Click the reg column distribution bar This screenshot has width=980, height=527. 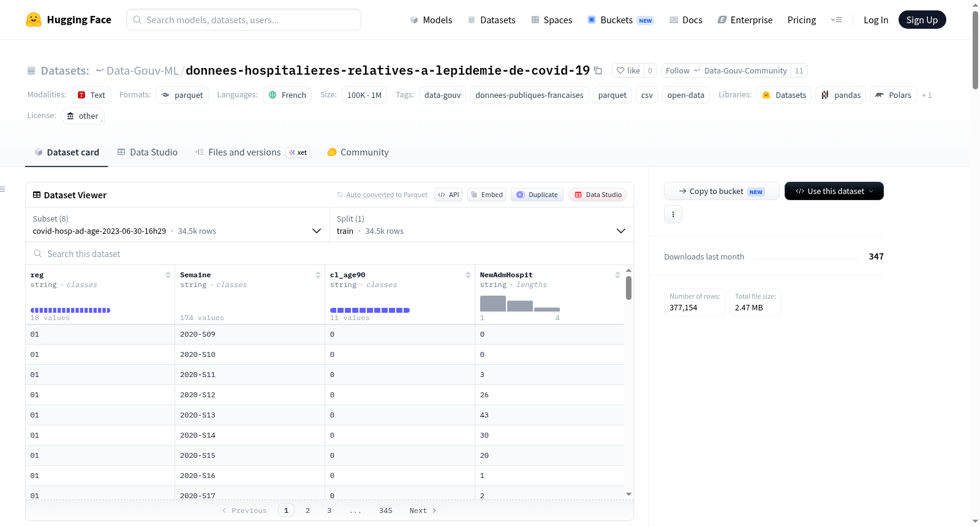(70, 310)
